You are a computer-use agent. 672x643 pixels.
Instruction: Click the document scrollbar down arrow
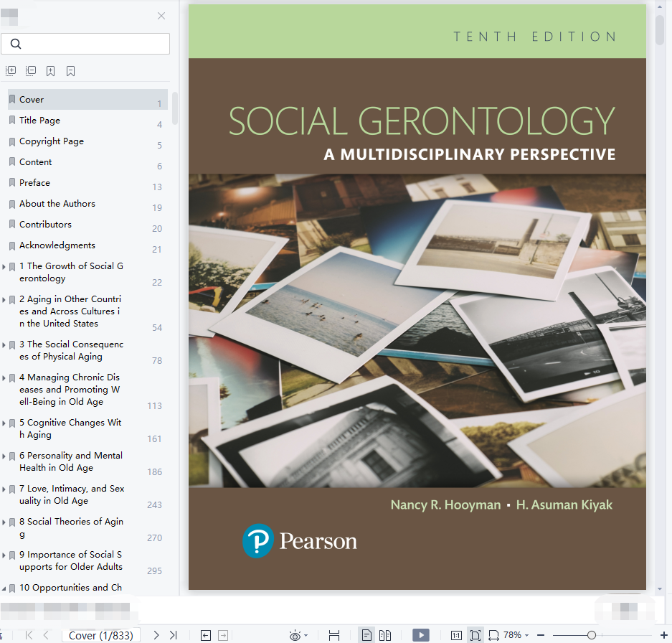(660, 589)
